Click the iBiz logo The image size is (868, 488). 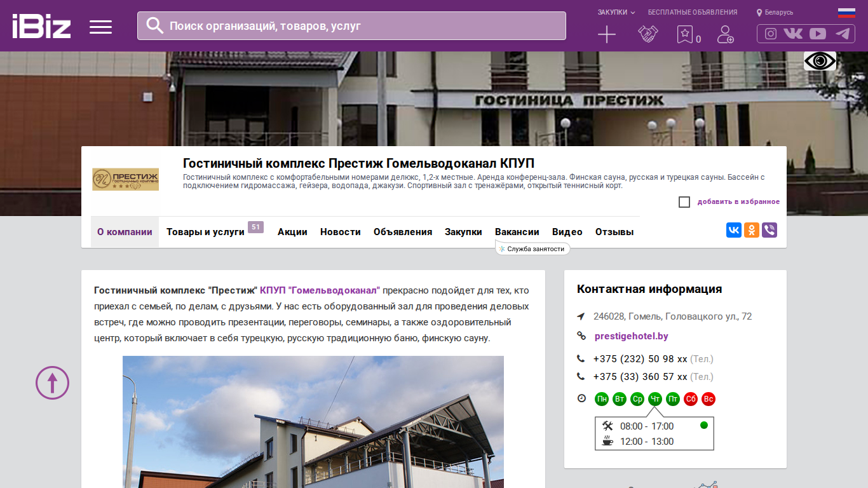42,27
